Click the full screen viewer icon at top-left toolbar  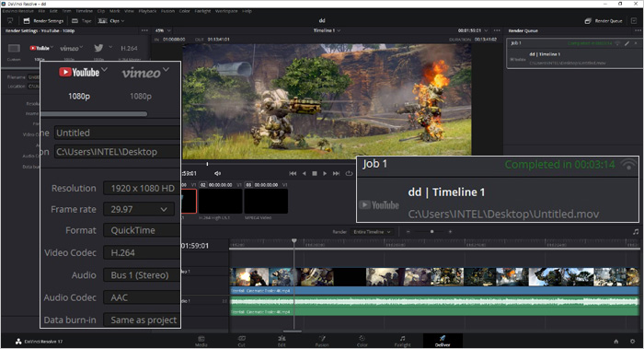[x=10, y=20]
